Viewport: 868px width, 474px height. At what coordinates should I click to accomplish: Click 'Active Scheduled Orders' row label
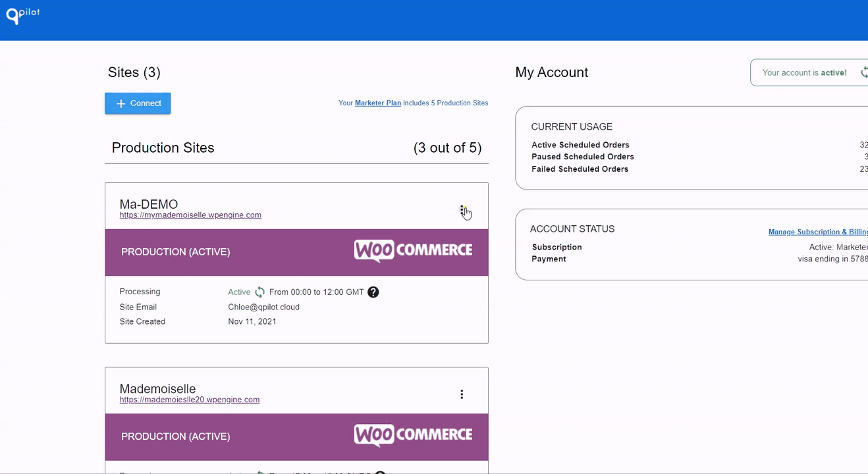[580, 145]
